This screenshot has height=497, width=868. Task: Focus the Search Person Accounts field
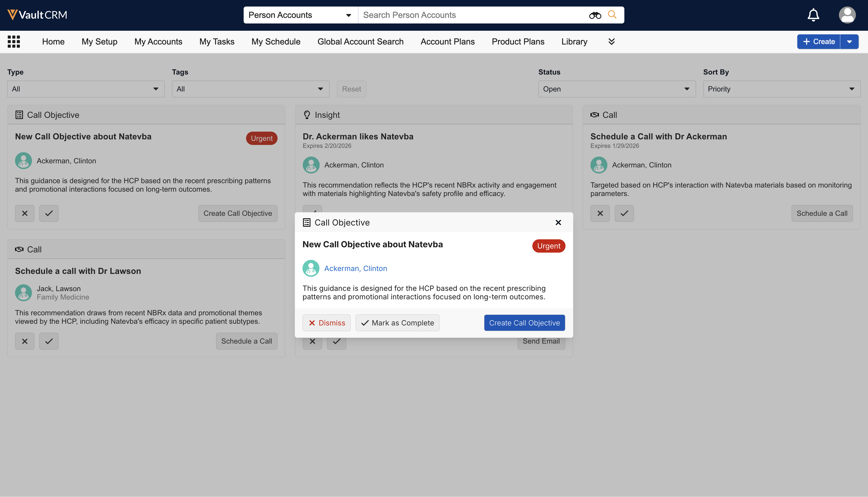click(x=471, y=15)
